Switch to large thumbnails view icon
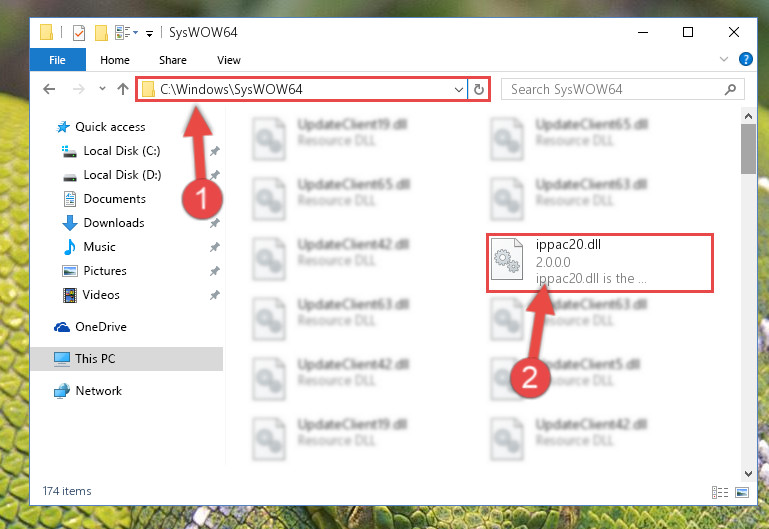This screenshot has height=529, width=769. click(x=742, y=492)
